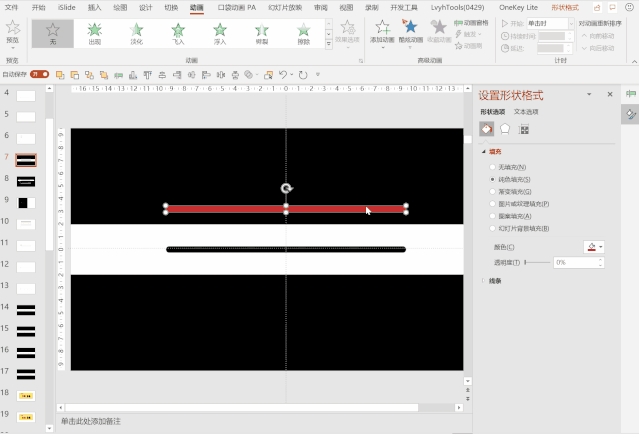Apply the Split (劈裂) animation
The image size is (639, 434).
262,33
